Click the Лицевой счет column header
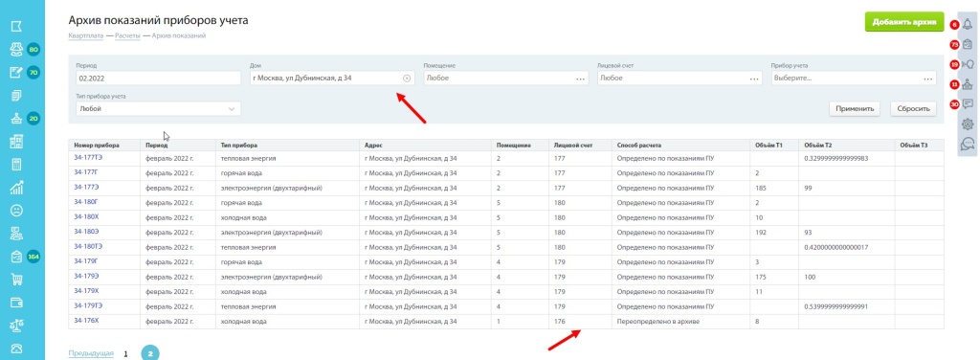 (580, 145)
